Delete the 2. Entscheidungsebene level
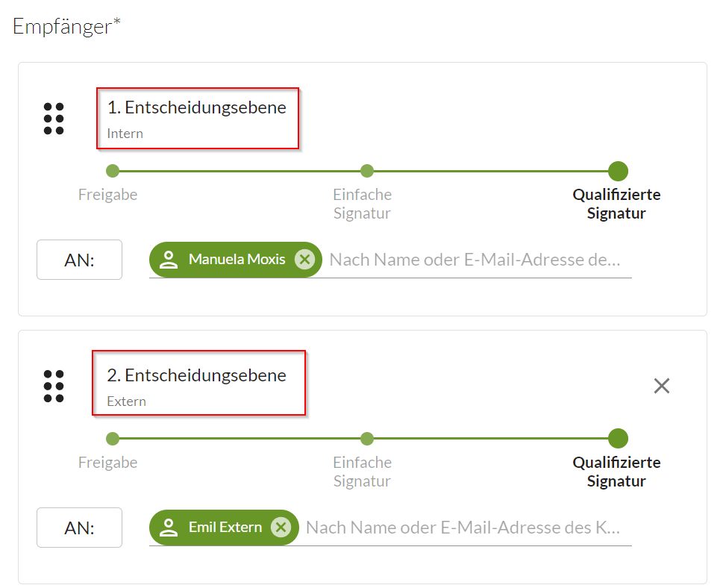The height and width of the screenshot is (588, 726). point(661,386)
